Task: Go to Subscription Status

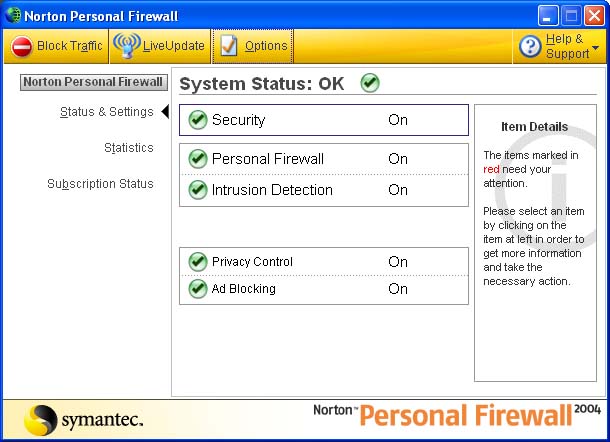Action: pyautogui.click(x=100, y=184)
